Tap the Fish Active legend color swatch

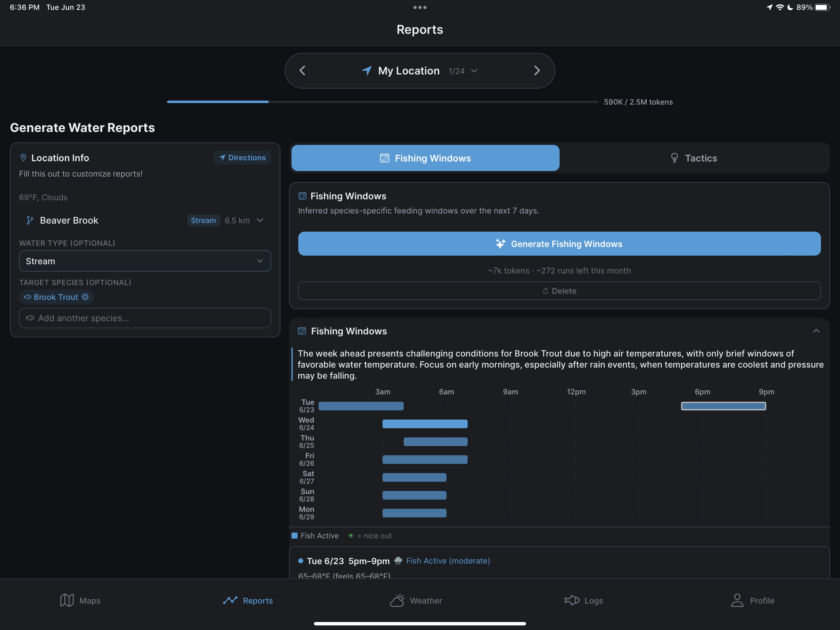click(295, 536)
